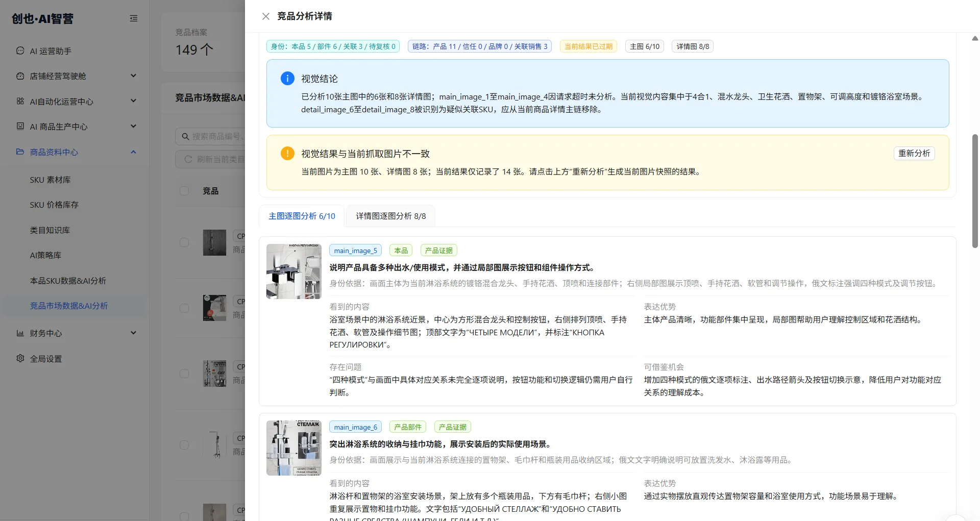The image size is (980, 521).
Task: Switch to 详情图逐图分析 8/8 tab
Action: click(x=390, y=216)
